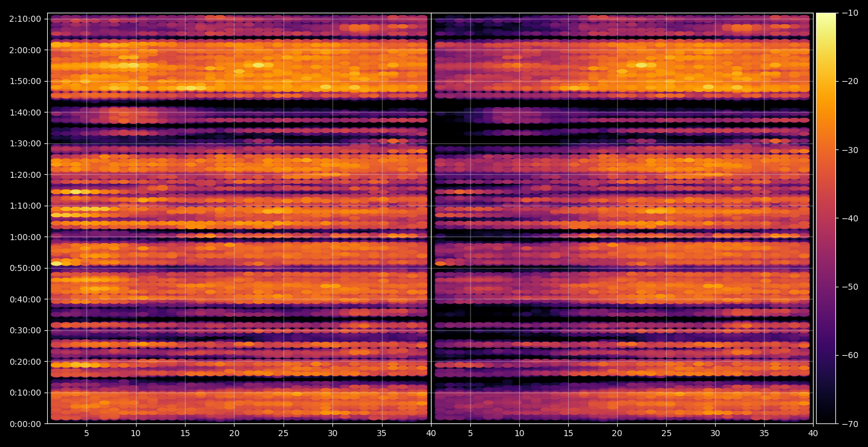Click x-axis tick 30 under right heatmap
Image resolution: width=868 pixels, height=447 pixels.
715,433
